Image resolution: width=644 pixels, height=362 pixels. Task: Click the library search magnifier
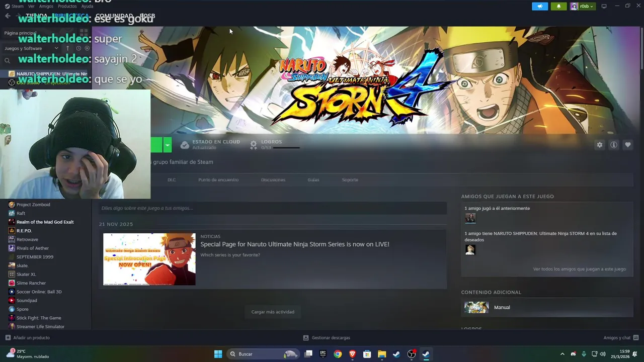click(7, 61)
